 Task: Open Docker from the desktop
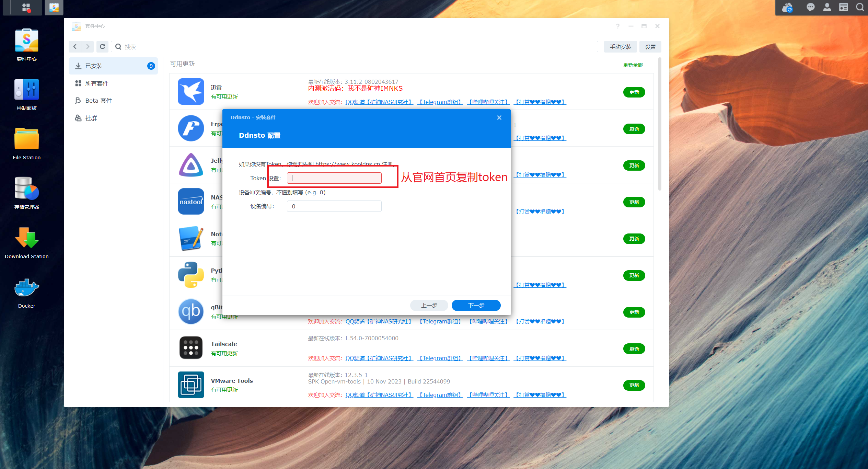[26, 288]
